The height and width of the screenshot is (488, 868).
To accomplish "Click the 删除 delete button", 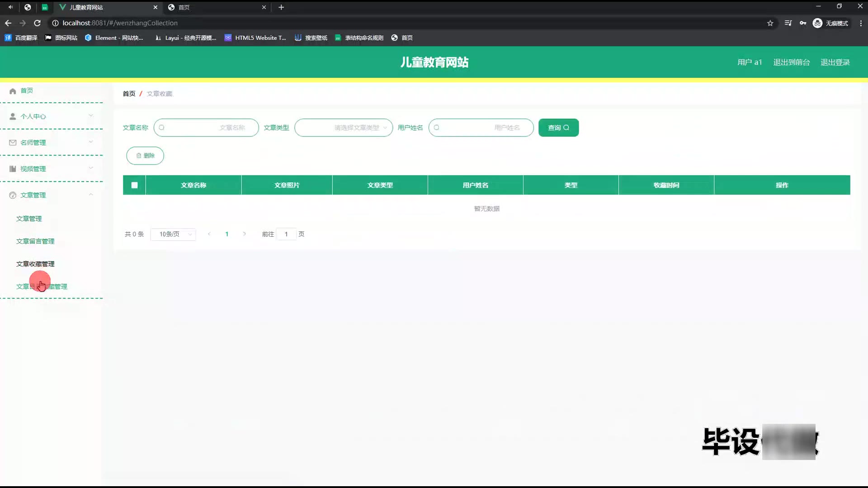I will (x=145, y=155).
